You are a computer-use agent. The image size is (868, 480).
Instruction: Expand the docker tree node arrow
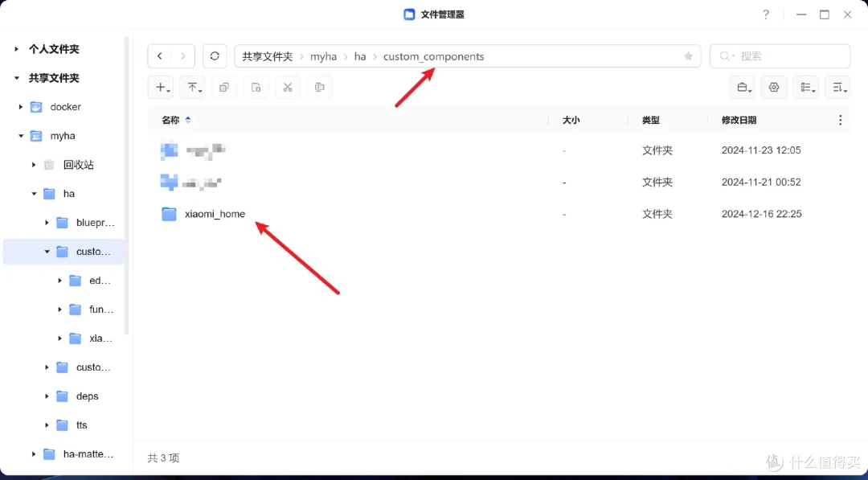coord(20,107)
